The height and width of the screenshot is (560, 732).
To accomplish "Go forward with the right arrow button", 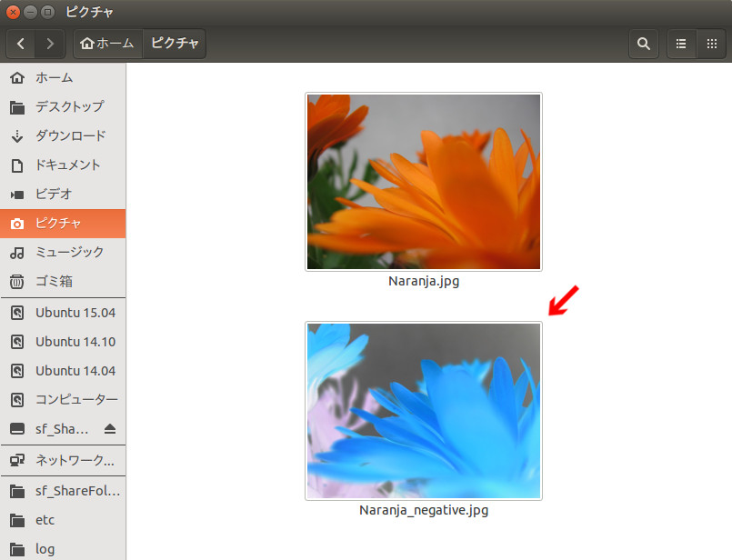I will [x=49, y=44].
